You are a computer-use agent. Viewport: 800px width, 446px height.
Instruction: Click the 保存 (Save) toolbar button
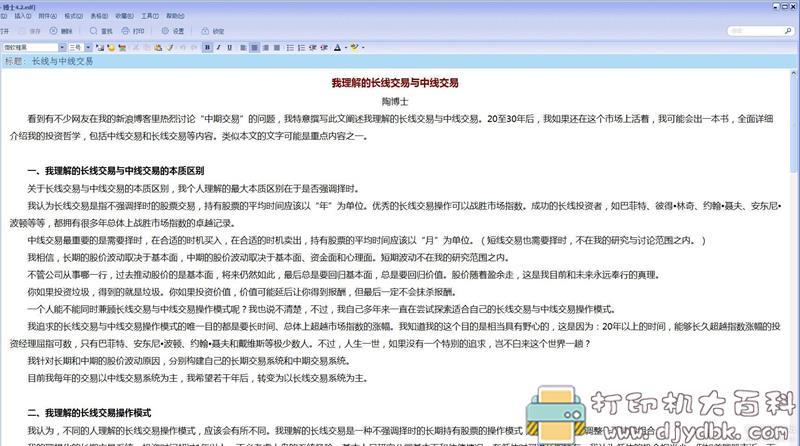point(30,31)
